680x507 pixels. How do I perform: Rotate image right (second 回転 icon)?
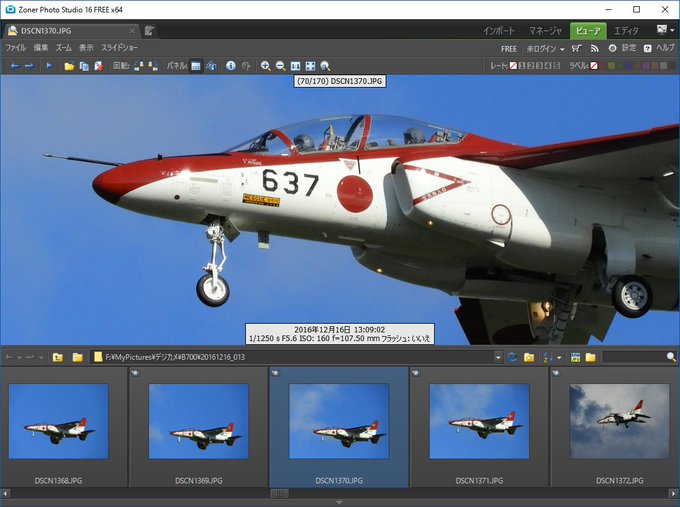pos(153,66)
